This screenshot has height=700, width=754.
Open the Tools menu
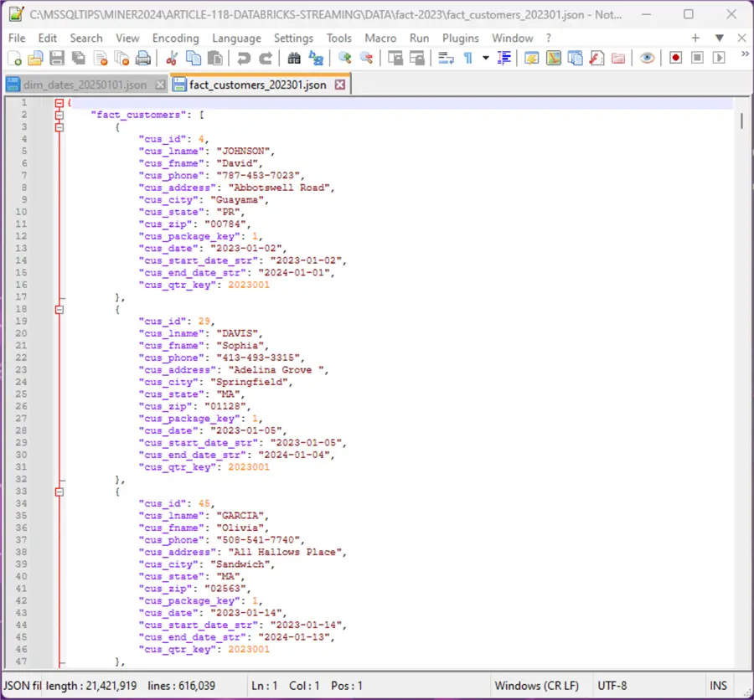point(339,38)
